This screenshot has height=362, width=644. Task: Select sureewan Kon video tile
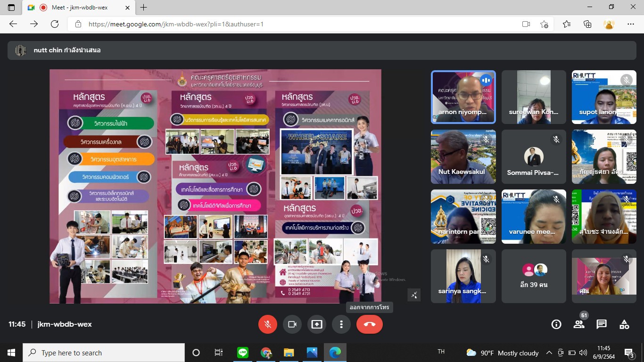coord(534,97)
